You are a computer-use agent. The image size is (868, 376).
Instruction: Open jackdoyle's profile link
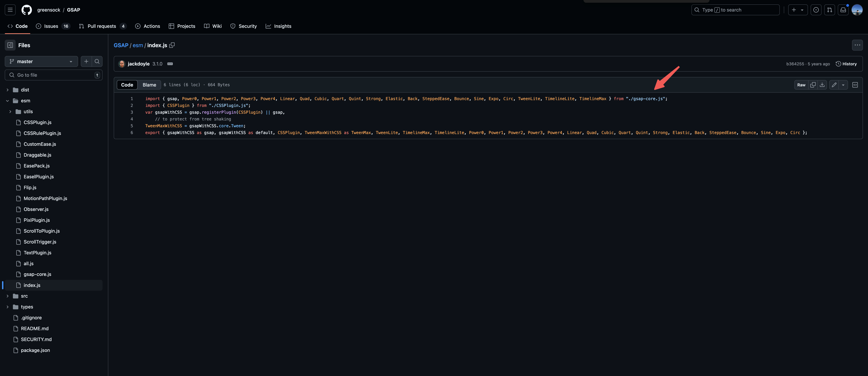click(138, 64)
